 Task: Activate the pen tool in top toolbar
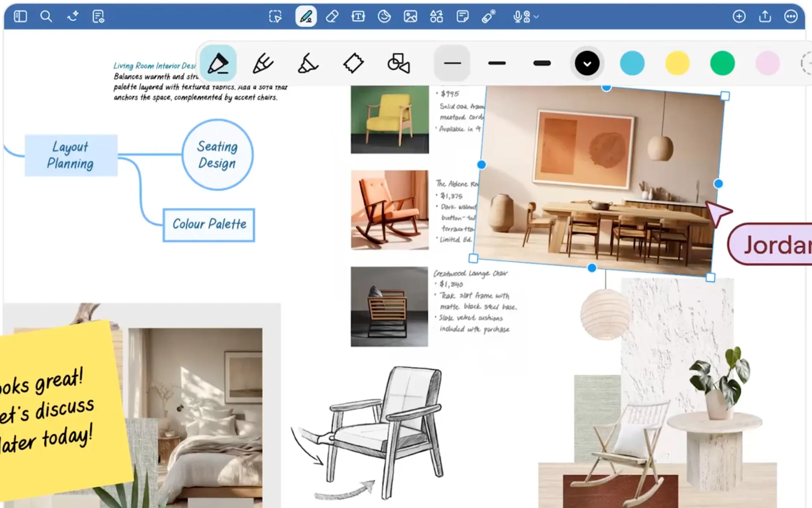coord(306,17)
